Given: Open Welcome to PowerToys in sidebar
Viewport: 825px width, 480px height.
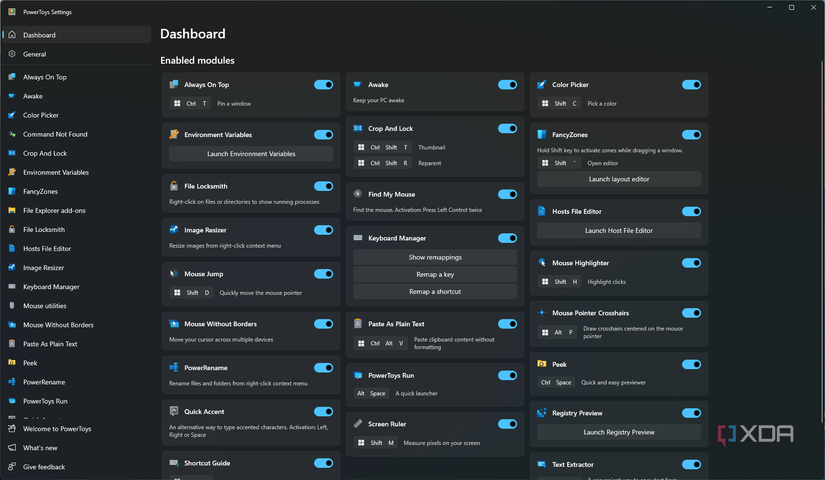Looking at the screenshot, I should pos(76,428).
